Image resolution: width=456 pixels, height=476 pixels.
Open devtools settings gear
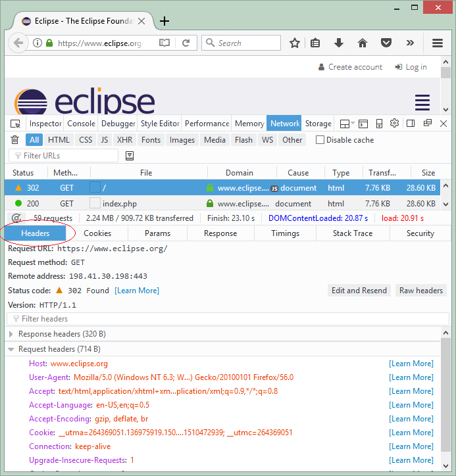click(394, 123)
